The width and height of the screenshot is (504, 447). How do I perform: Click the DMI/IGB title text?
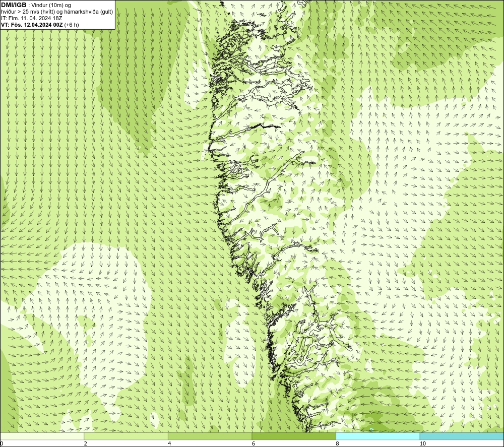click(14, 5)
